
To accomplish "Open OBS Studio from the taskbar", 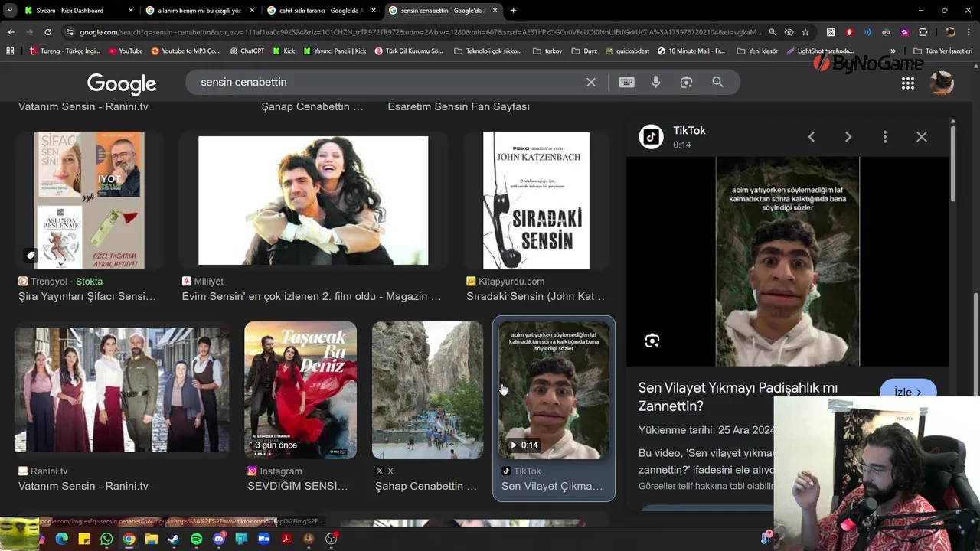I will click(332, 540).
